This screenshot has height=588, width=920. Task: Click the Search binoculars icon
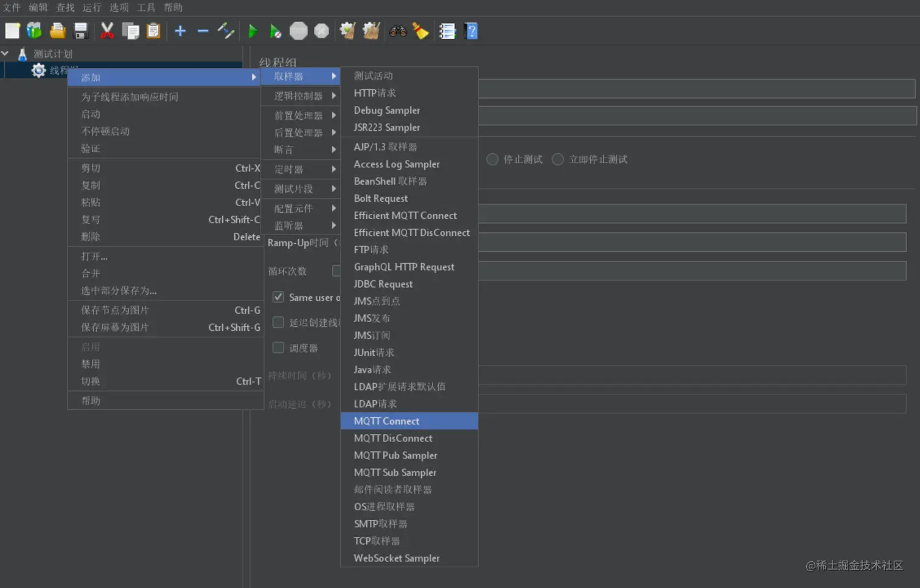pos(398,30)
